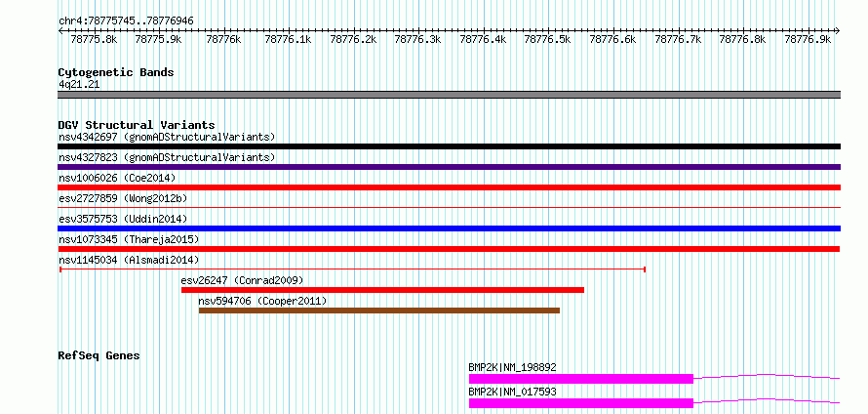The width and height of the screenshot is (868, 414).
Task: Select the thin nsv1145034 variant line with end caps
Action: [x=353, y=269]
